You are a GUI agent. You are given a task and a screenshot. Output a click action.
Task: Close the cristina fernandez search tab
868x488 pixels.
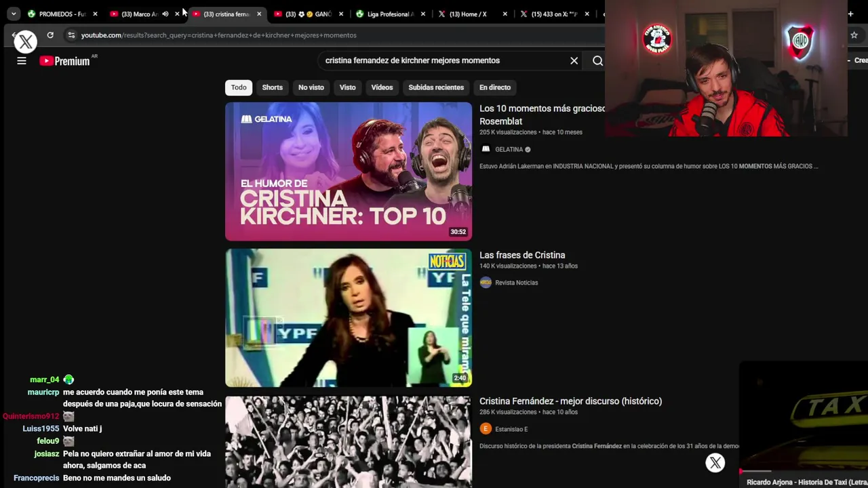(x=259, y=14)
